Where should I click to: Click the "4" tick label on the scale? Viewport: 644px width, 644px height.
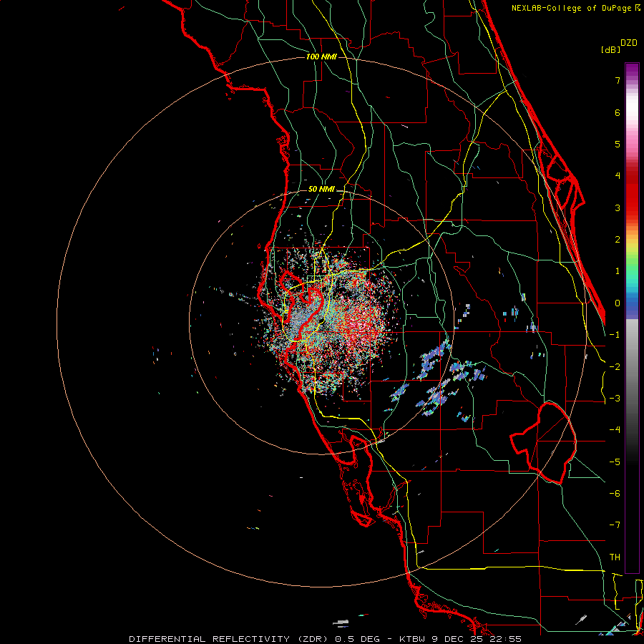618,176
